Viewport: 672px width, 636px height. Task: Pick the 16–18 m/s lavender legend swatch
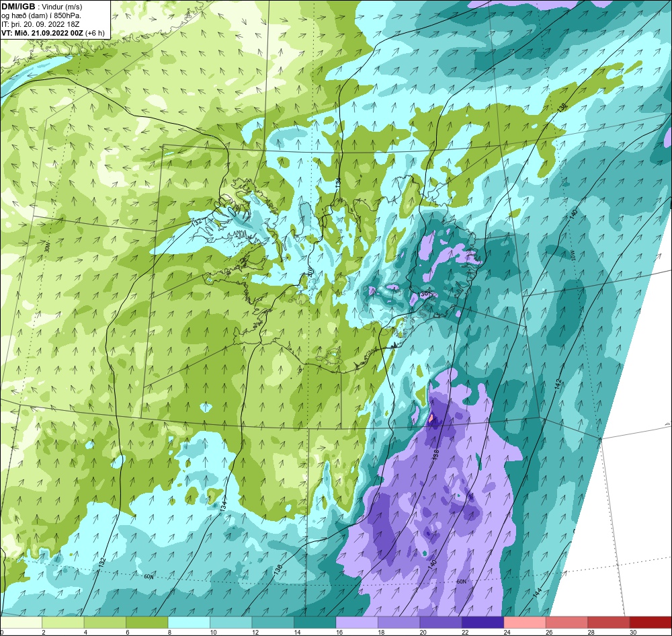(x=357, y=622)
